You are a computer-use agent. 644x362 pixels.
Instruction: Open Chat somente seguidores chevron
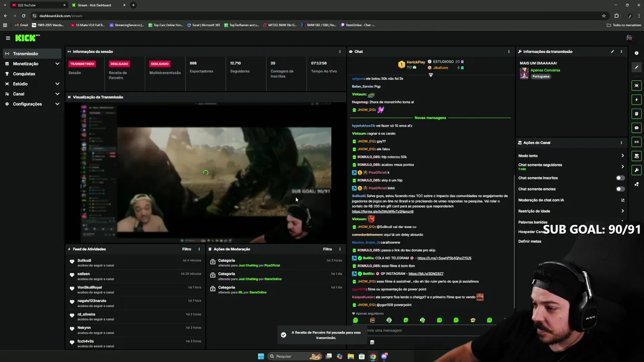622,166
